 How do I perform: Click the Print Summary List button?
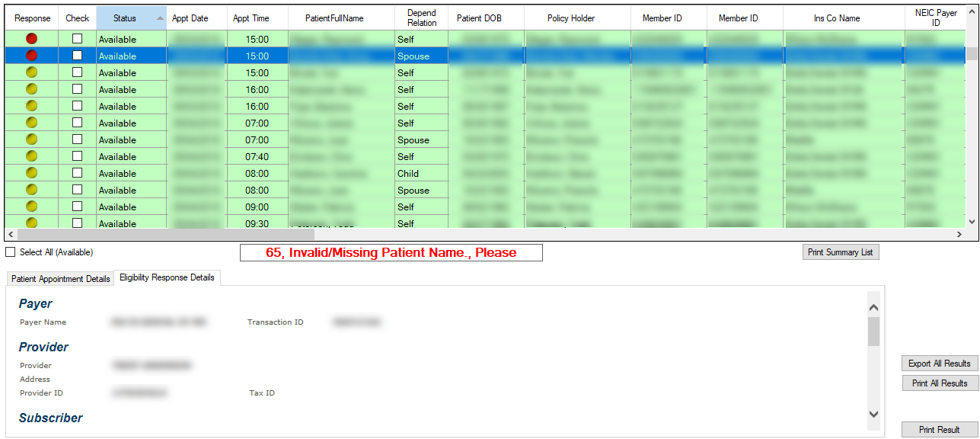pyautogui.click(x=840, y=252)
